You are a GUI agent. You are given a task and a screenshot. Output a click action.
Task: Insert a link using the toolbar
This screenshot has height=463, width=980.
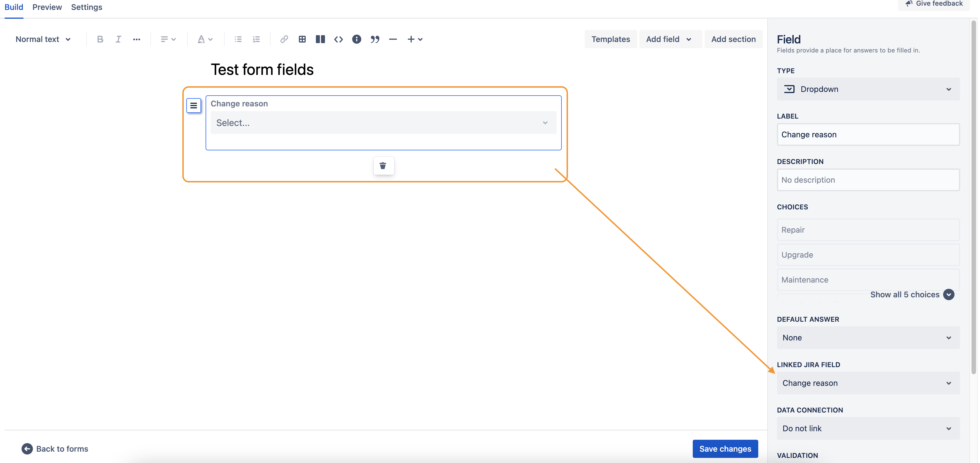pyautogui.click(x=284, y=39)
